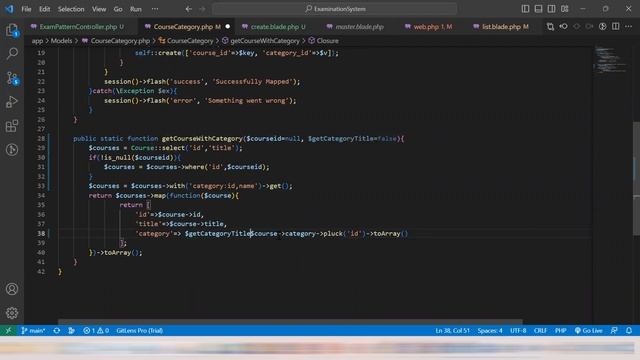Open the errors and warnings count

click(96, 331)
